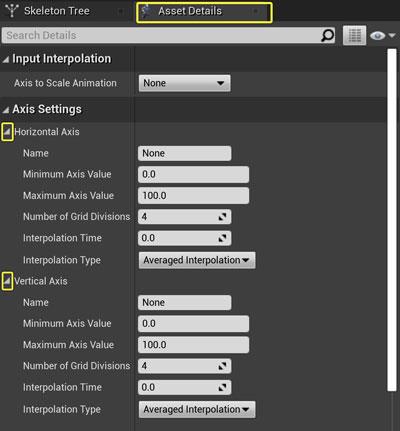Open Vertical Axis Interpolation Type dropdown

tap(197, 409)
